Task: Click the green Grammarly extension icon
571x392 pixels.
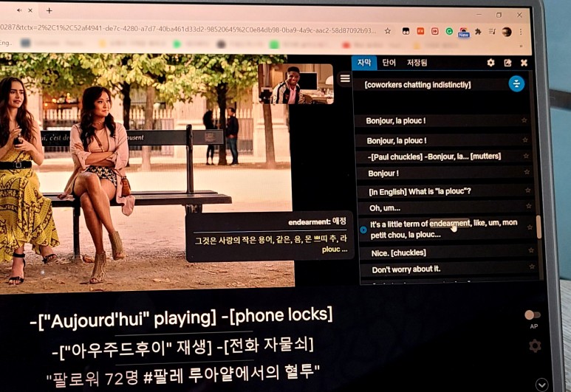Action: pyautogui.click(x=449, y=32)
